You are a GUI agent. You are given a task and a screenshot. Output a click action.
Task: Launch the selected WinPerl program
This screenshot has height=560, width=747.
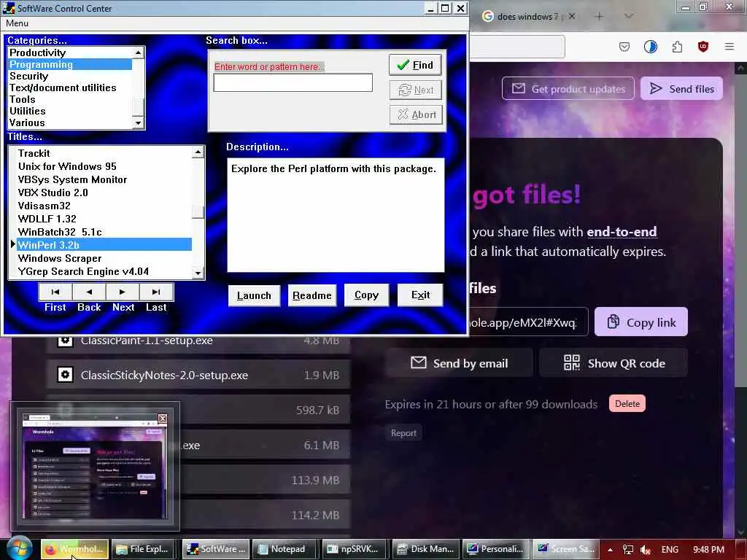coord(254,296)
